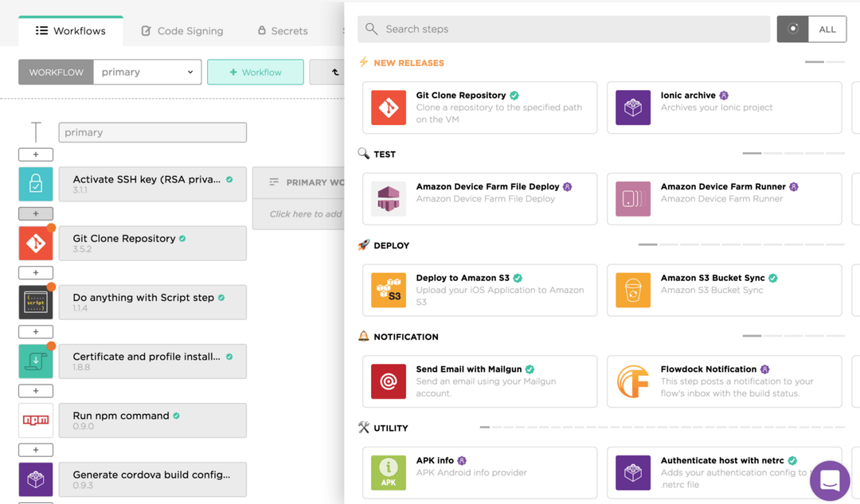Click the Deploy to Amazon S3 icon
Screen dimensions: 860x504
click(x=389, y=290)
